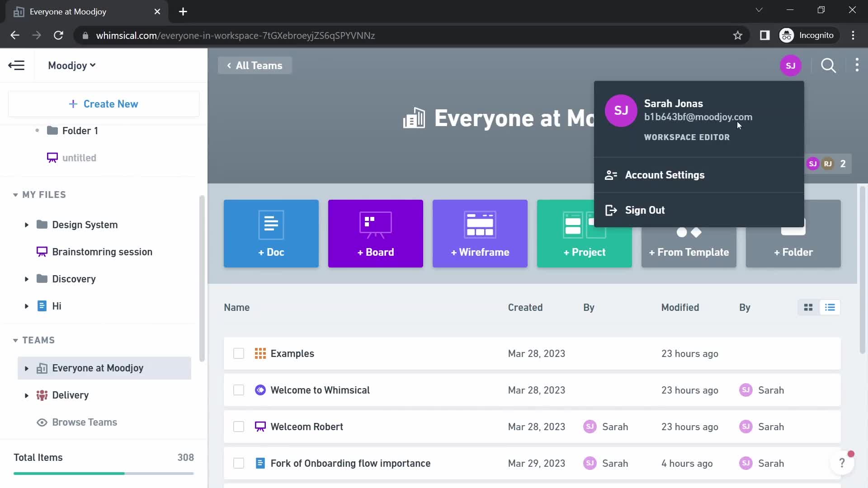Screen dimensions: 868x488
Task: Expand the Hi doc entry
Action: [27, 306]
